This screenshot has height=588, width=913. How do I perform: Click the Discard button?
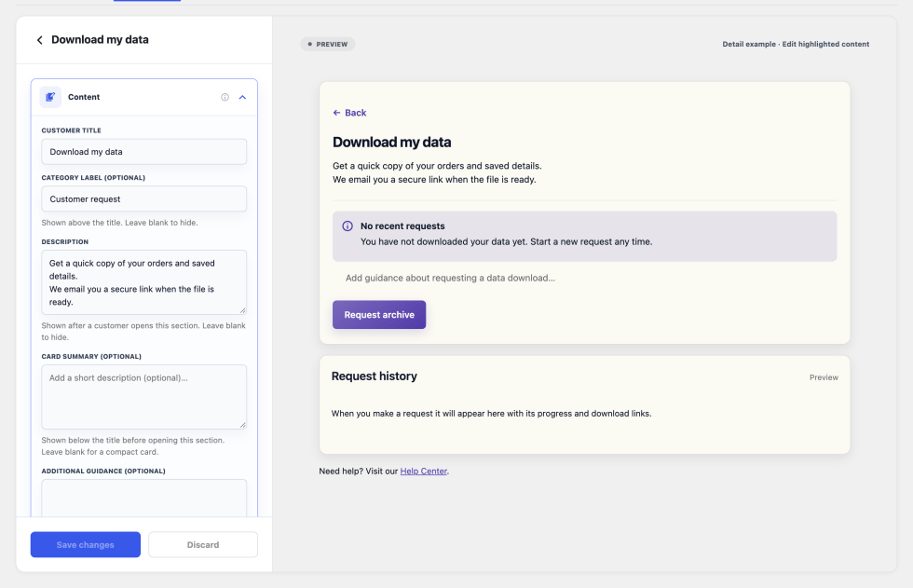(203, 545)
